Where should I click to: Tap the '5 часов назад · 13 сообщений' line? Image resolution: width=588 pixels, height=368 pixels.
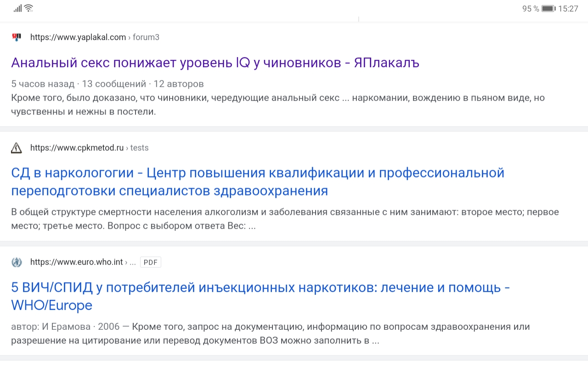(107, 84)
